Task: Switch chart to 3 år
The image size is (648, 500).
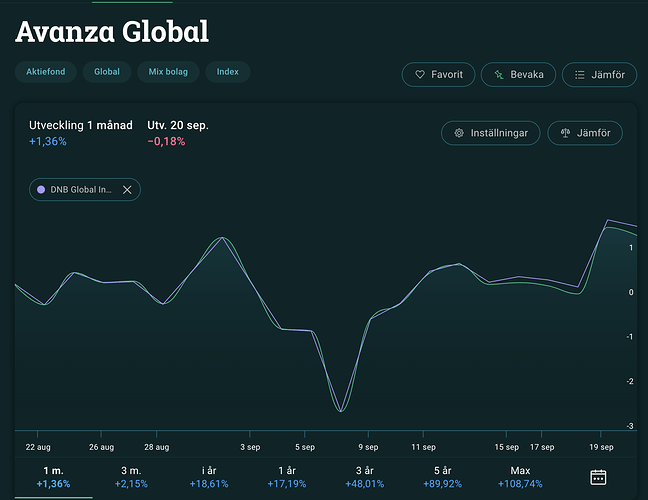Action: (x=367, y=477)
